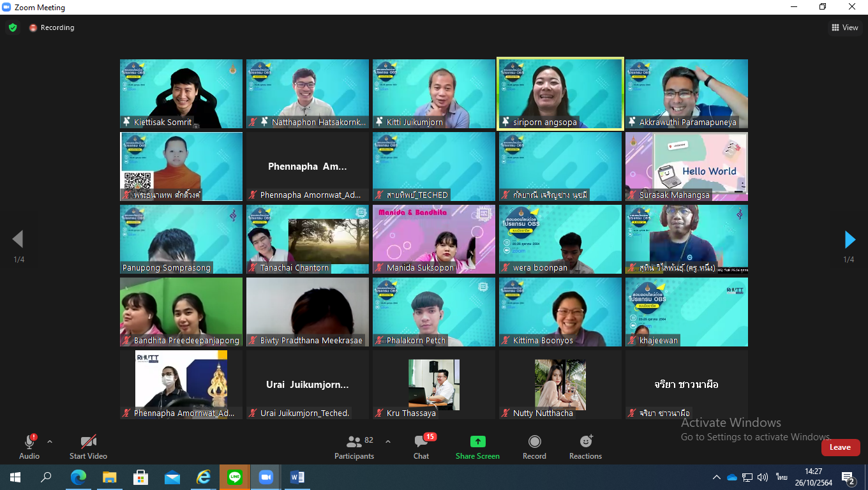Select สายทิพย์_TECHED video tile
The width and height of the screenshot is (868, 490).
point(434,167)
